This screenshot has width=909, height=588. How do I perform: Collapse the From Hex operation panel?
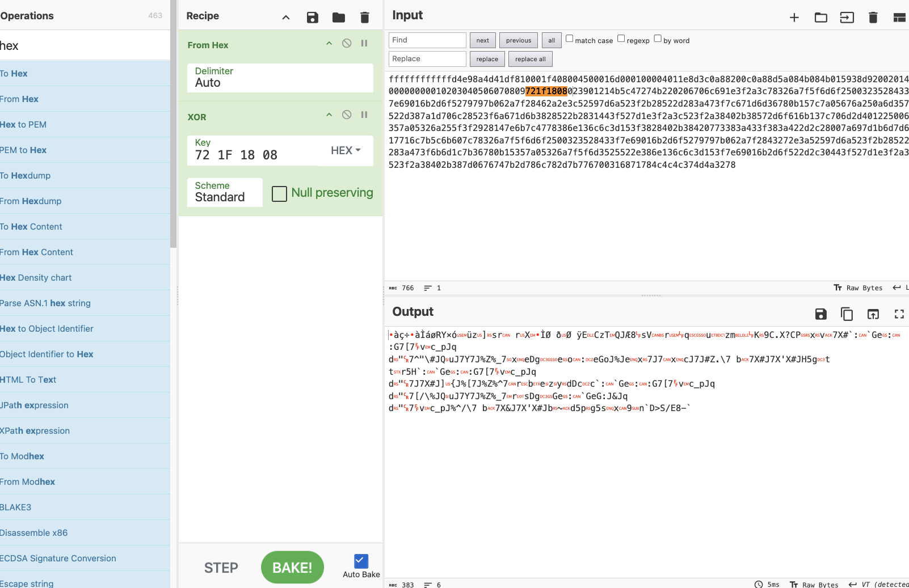[x=329, y=44]
